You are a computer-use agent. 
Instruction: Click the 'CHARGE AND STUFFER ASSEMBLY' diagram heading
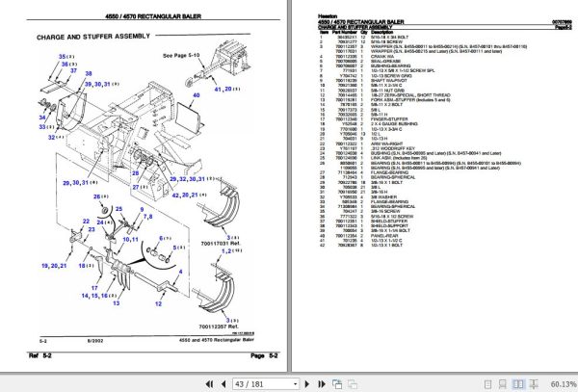click(x=93, y=37)
